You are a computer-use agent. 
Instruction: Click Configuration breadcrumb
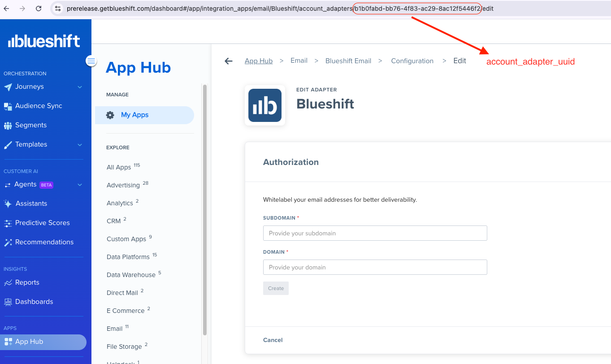pos(412,61)
